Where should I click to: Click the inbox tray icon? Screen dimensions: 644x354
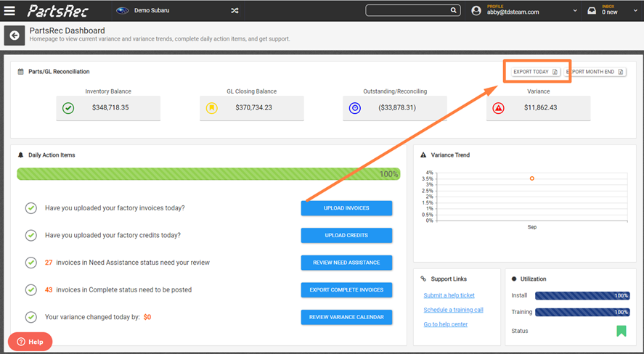[592, 11]
